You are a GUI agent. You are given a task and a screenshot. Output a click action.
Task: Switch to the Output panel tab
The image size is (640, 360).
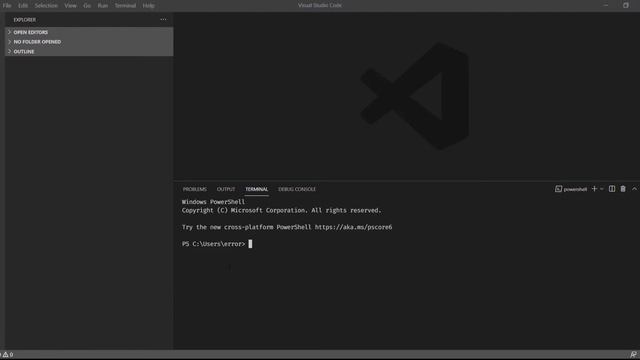tap(226, 189)
